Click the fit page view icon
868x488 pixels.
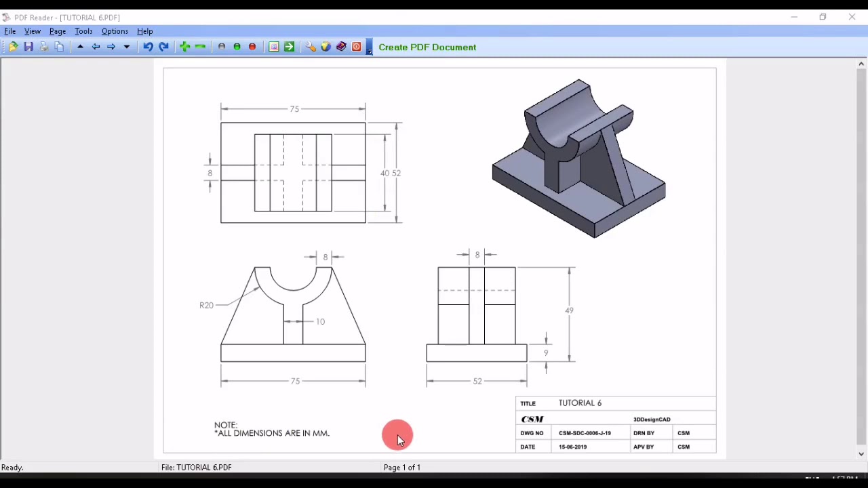click(x=274, y=47)
